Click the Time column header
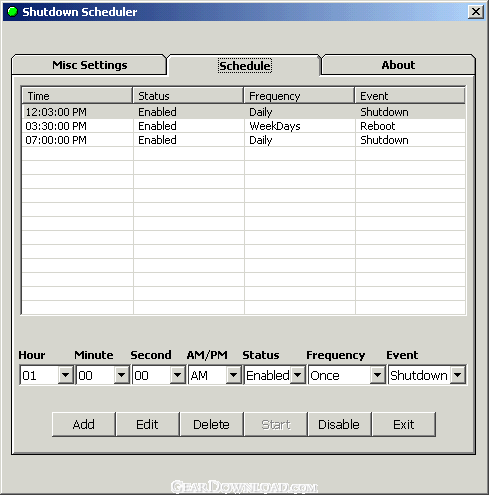 point(77,96)
